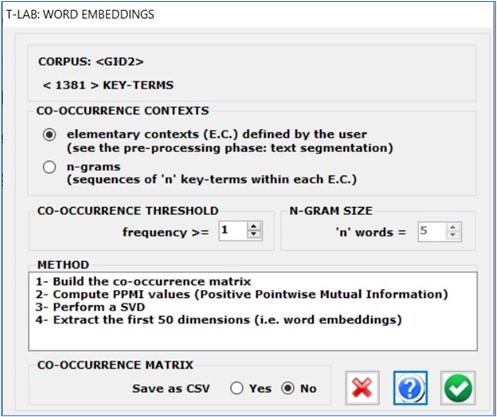Click the '< 1381 > KEY-TERMS' label
497x417 pixels.
pos(108,85)
